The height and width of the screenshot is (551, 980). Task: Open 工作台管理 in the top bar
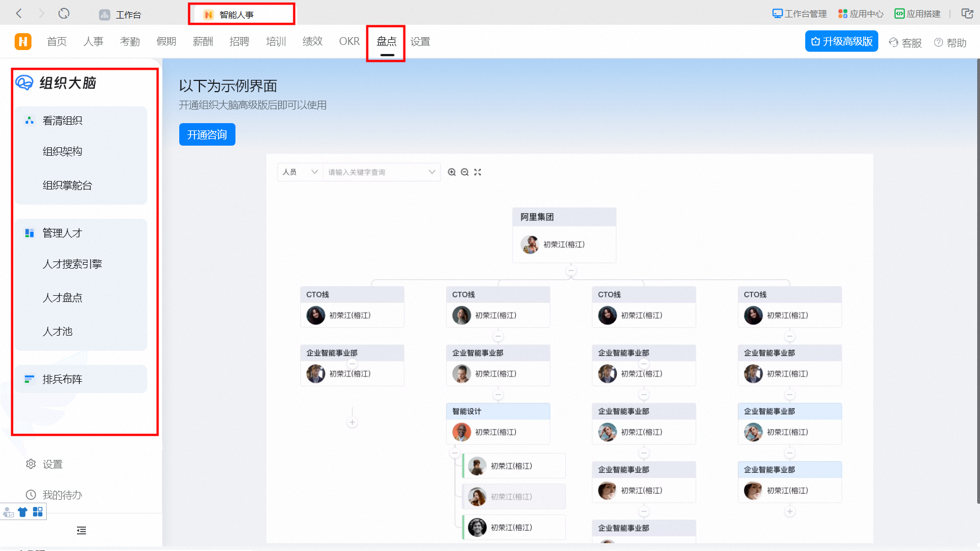[800, 13]
